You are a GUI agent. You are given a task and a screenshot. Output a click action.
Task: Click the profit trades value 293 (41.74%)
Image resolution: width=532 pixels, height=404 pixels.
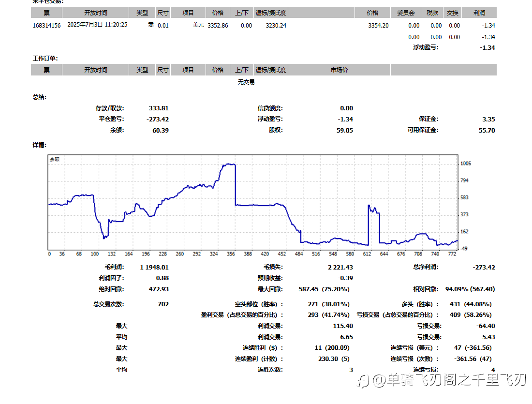(x=328, y=315)
